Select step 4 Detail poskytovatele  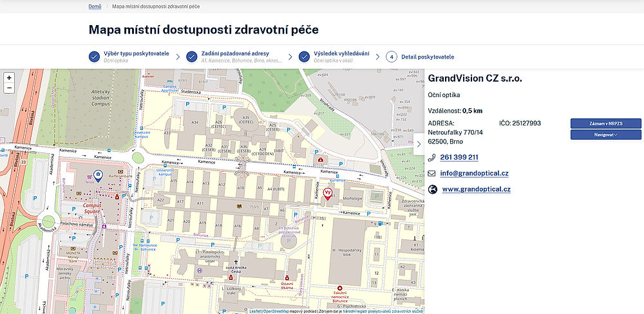point(427,57)
